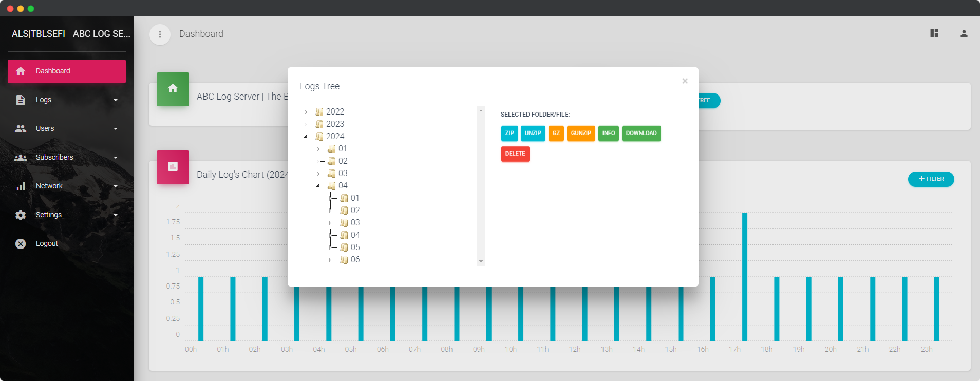
Task: Click the macOS yellow minimize window button
Action: pyautogui.click(x=21, y=9)
